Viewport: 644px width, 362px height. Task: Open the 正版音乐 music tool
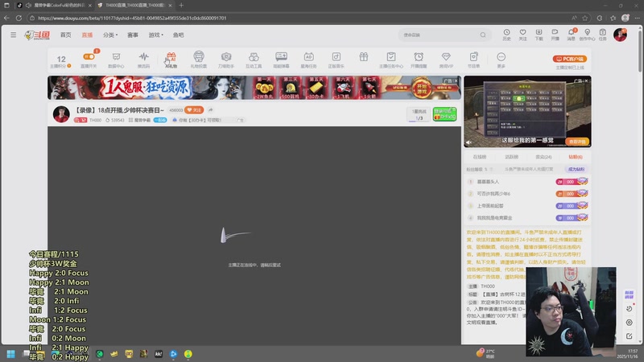click(x=336, y=60)
